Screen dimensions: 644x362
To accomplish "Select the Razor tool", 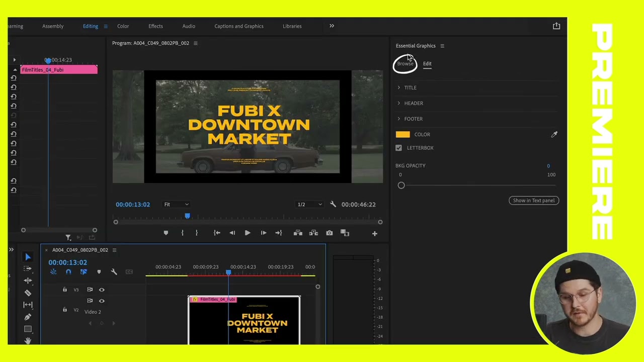I will 28,293.
